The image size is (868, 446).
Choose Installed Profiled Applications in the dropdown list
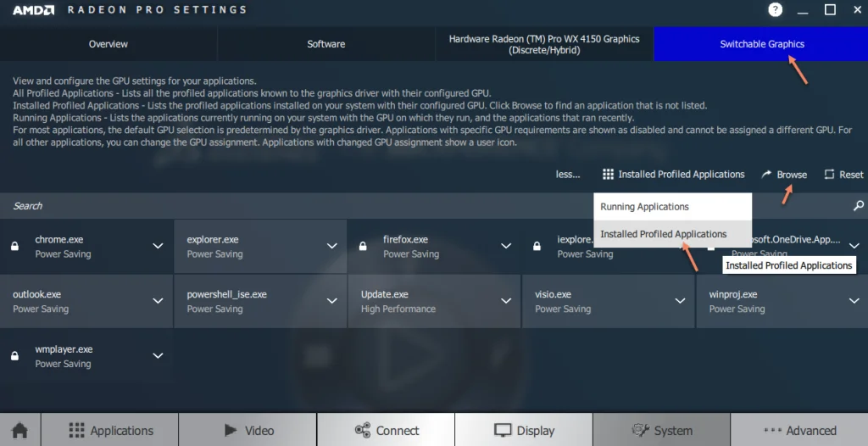point(672,234)
